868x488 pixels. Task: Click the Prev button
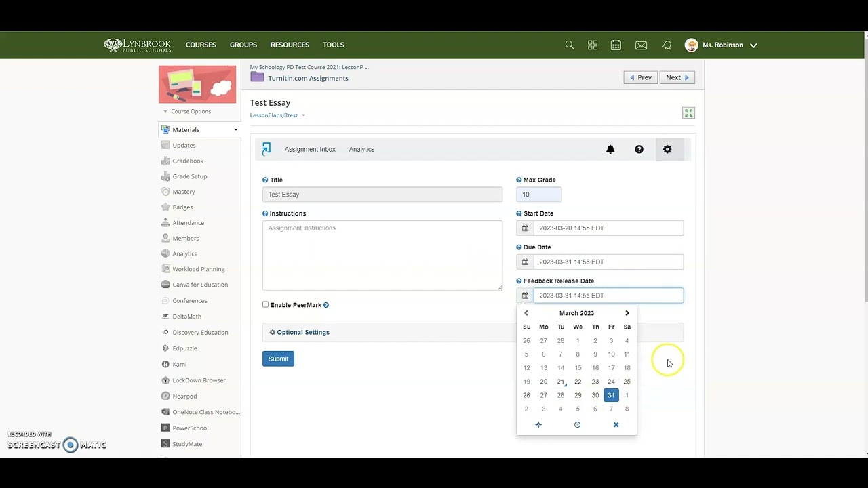pos(641,77)
